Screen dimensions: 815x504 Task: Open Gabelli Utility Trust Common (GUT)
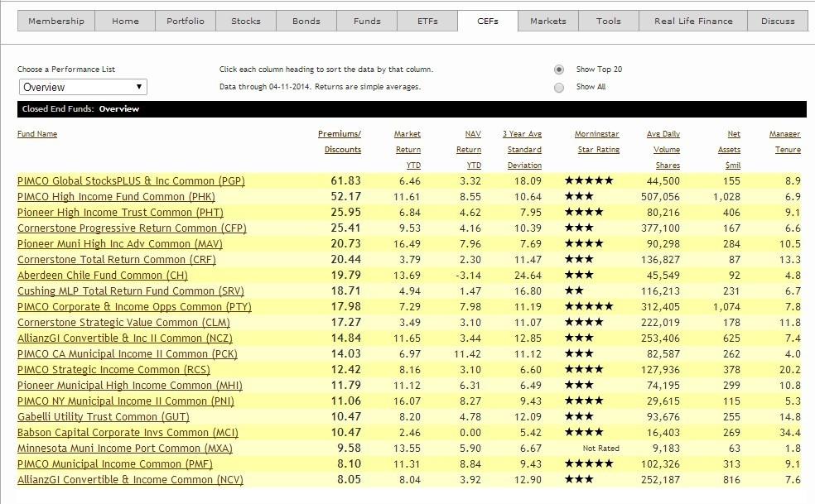(x=104, y=417)
